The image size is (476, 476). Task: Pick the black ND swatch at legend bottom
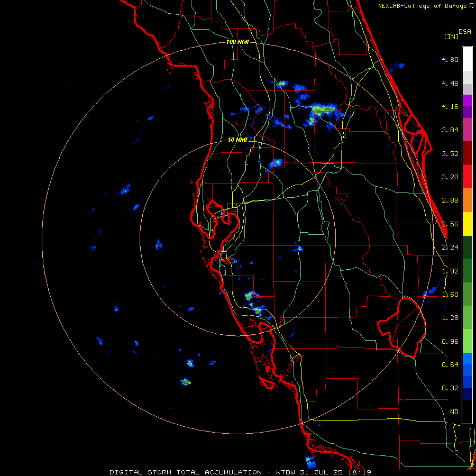(x=467, y=411)
